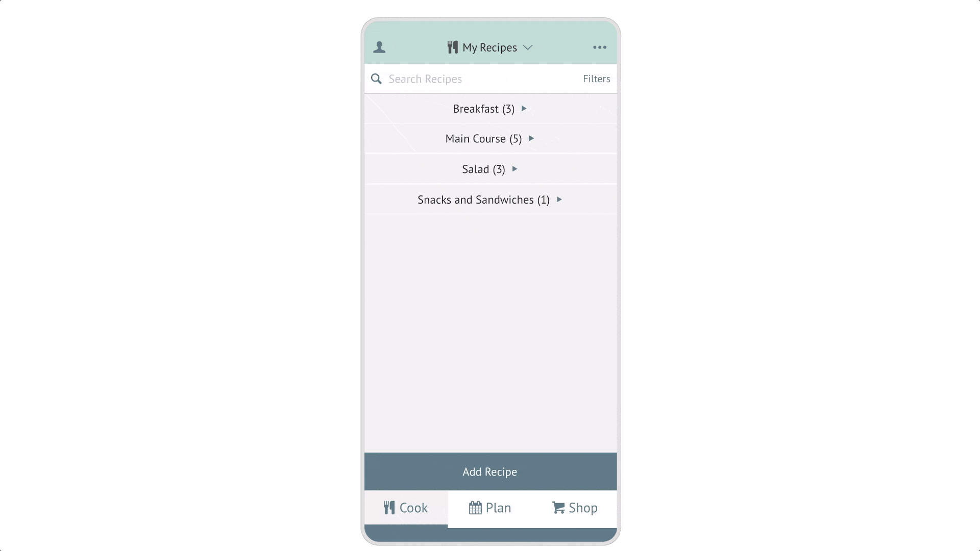This screenshot has height=551, width=980.
Task: Expand the Snacks and Sandwiches (1) category
Action: click(x=490, y=199)
